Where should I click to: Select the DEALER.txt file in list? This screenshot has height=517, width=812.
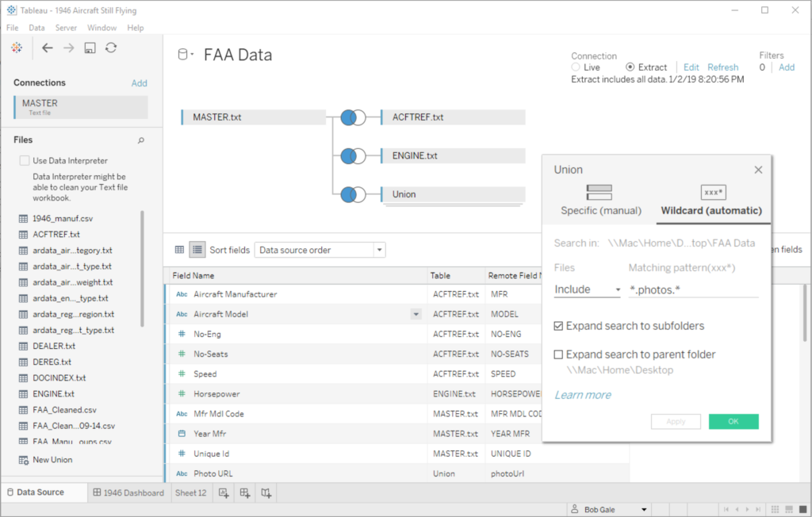54,346
